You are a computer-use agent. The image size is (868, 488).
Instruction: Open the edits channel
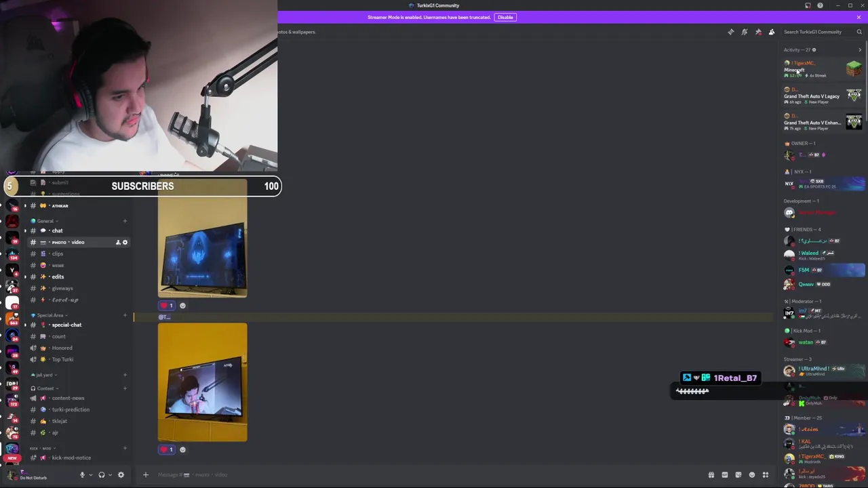click(78, 277)
